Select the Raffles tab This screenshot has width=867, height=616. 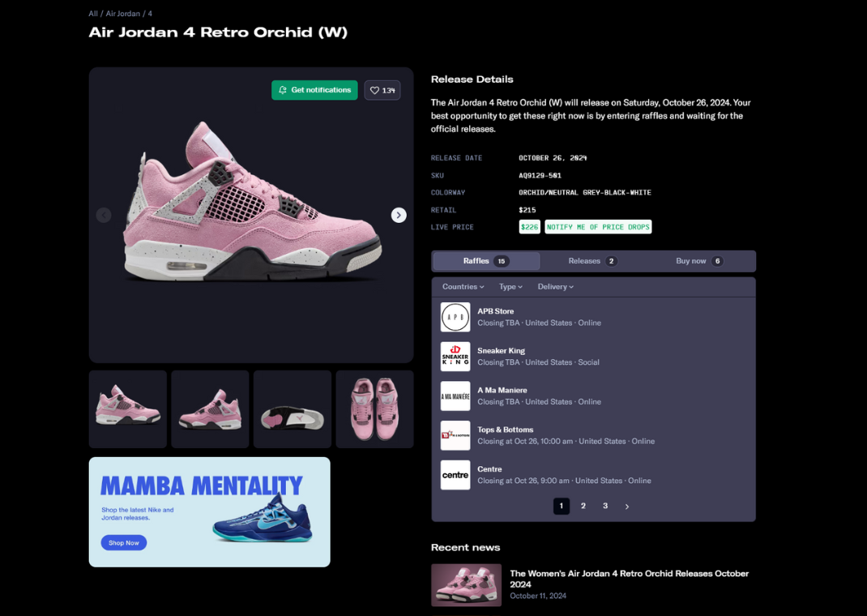click(487, 261)
